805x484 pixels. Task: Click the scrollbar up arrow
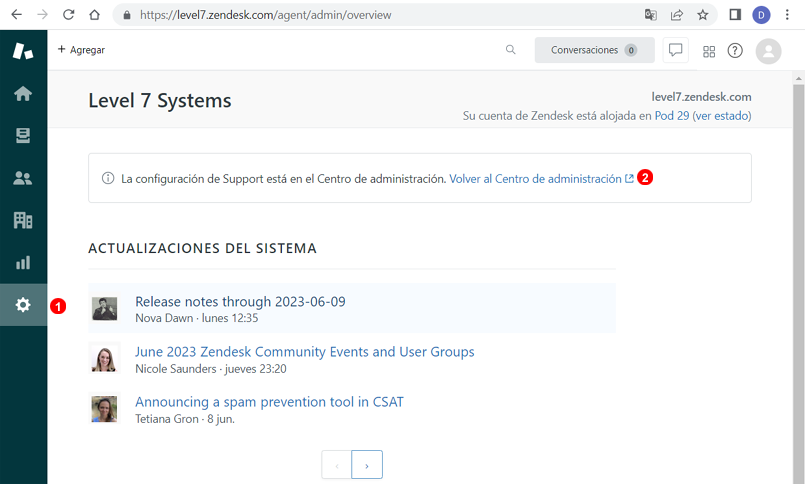point(798,78)
